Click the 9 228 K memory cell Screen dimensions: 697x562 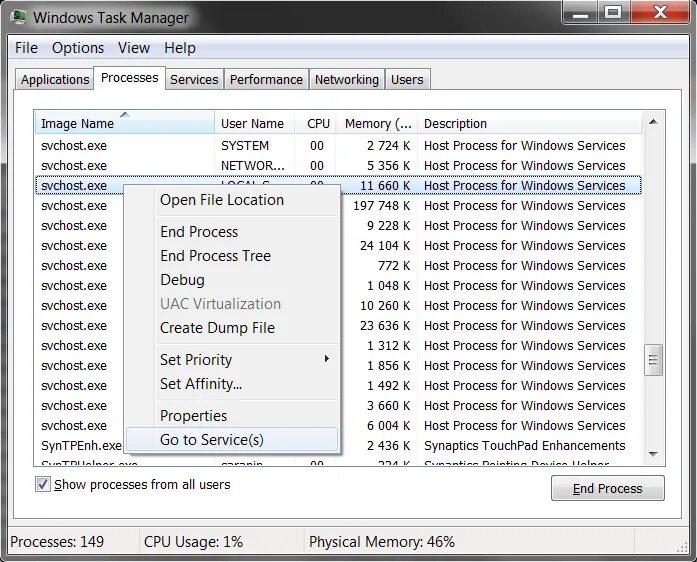[x=388, y=226]
